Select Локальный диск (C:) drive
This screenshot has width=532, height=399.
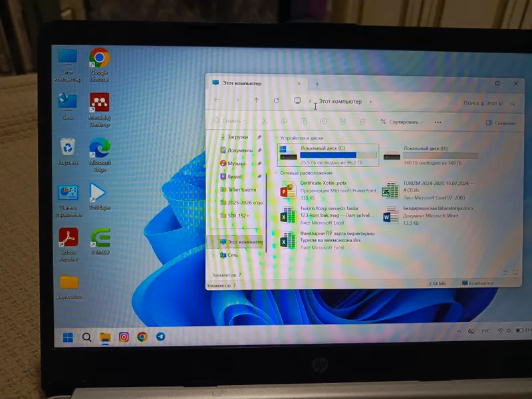point(328,155)
